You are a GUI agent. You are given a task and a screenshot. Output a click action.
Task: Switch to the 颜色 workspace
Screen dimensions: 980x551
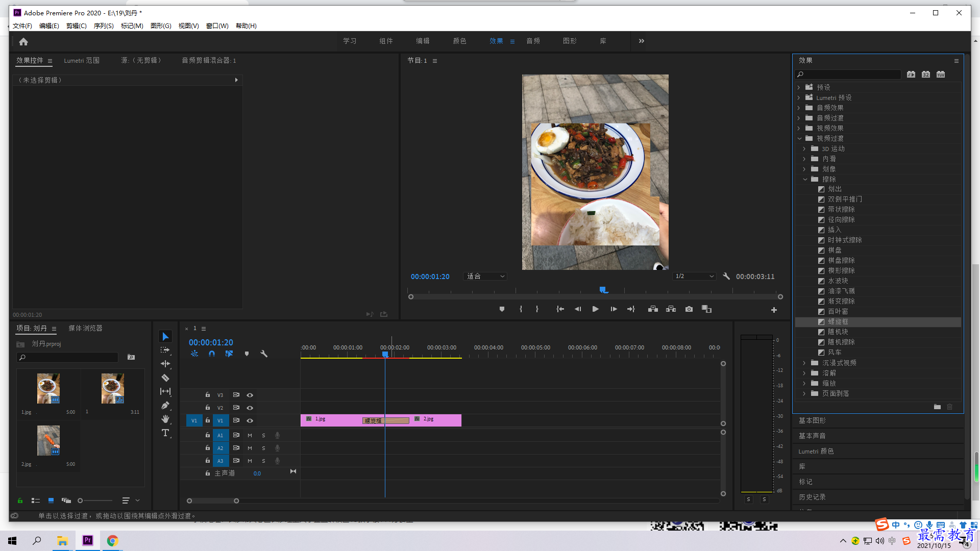459,41
